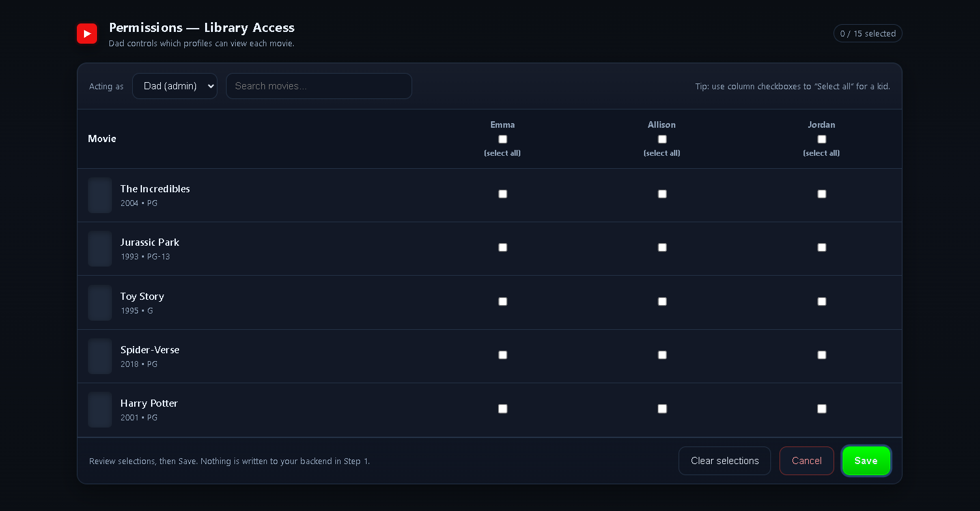Click the Spider-Verse movie title
Image resolution: width=980 pixels, height=511 pixels.
pyautogui.click(x=150, y=350)
